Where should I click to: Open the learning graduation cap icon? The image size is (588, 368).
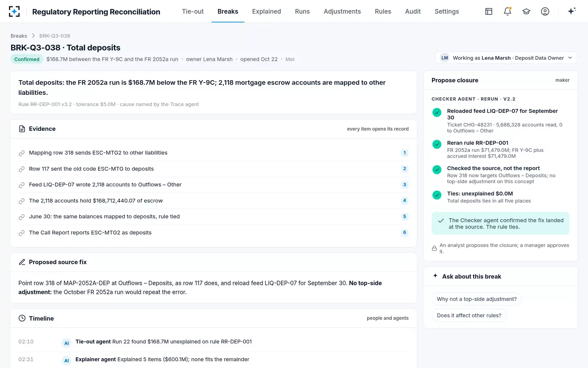(x=526, y=11)
